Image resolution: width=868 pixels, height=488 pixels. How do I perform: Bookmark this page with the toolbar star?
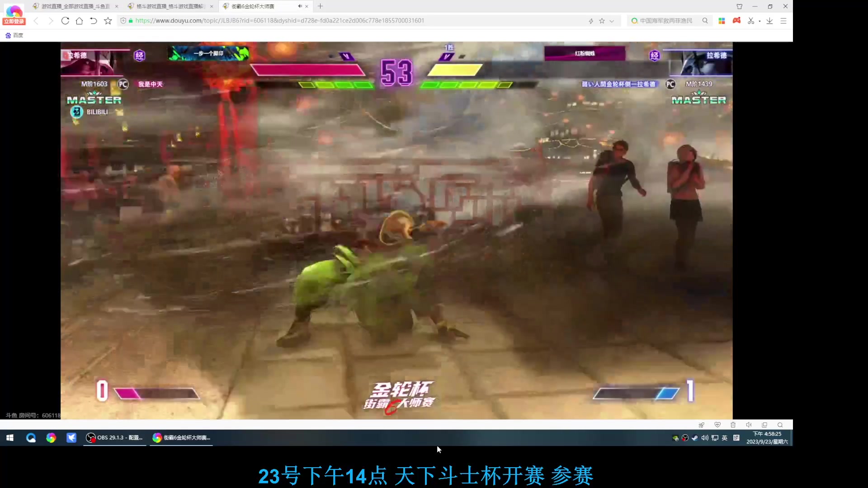108,21
